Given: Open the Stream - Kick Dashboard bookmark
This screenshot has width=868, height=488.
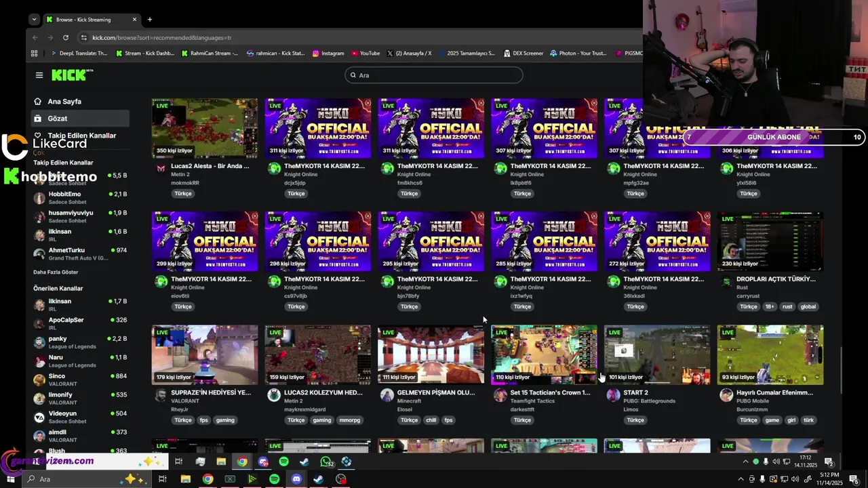Looking at the screenshot, I should 144,53.
